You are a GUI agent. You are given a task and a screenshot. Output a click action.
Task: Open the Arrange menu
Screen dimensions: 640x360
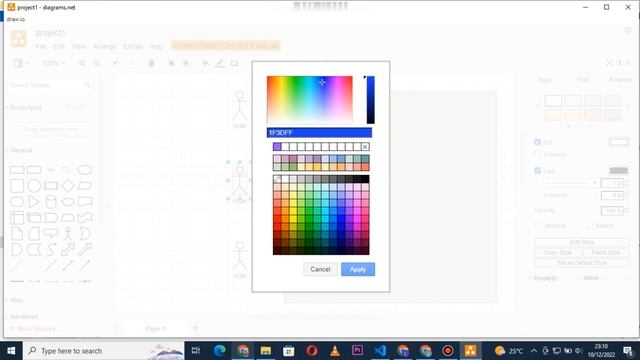104,46
